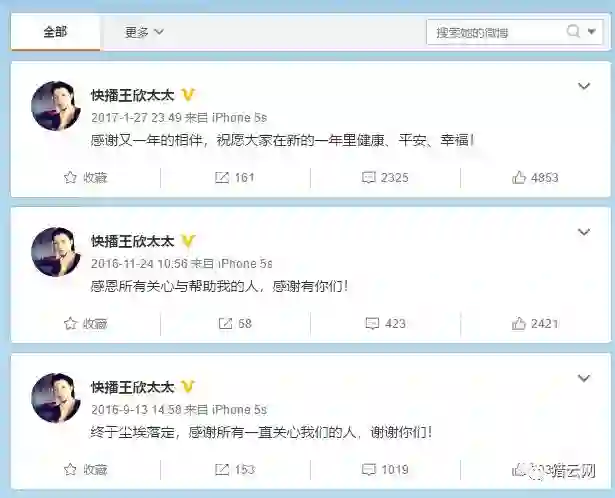
Task: Repost the post with 153 shares
Action: pos(235,469)
